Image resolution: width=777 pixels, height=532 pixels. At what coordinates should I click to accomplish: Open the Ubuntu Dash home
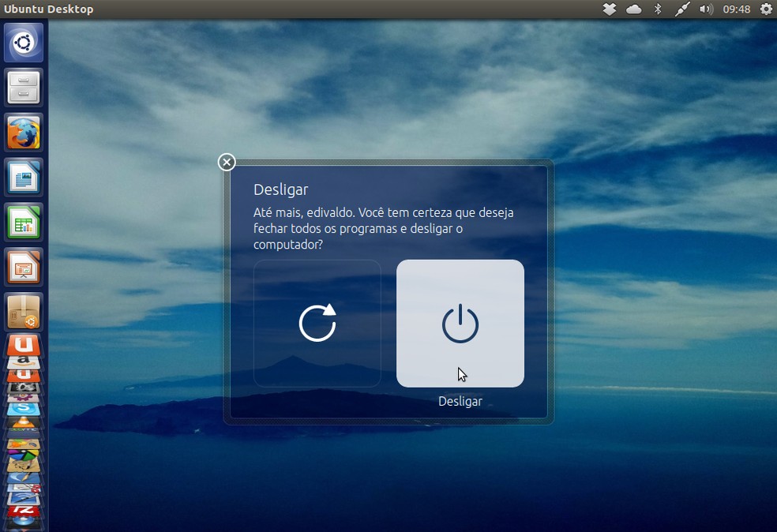pyautogui.click(x=23, y=43)
